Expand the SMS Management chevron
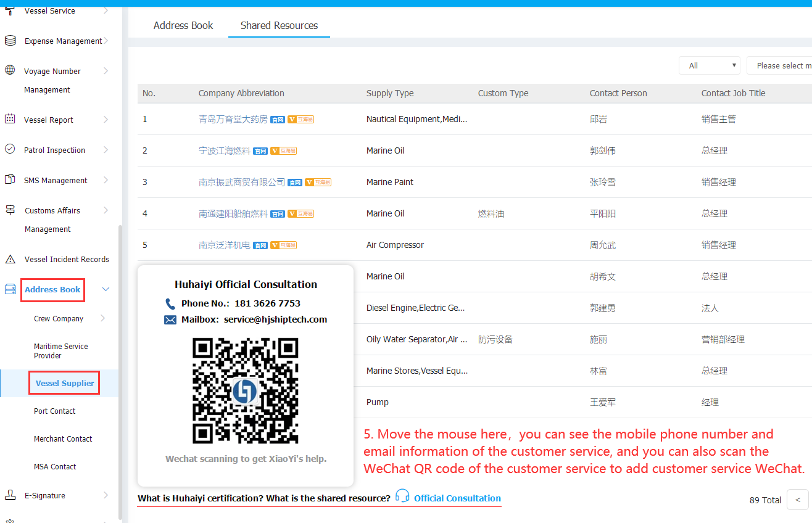Screen dimensions: 812x523 pyautogui.click(x=106, y=180)
